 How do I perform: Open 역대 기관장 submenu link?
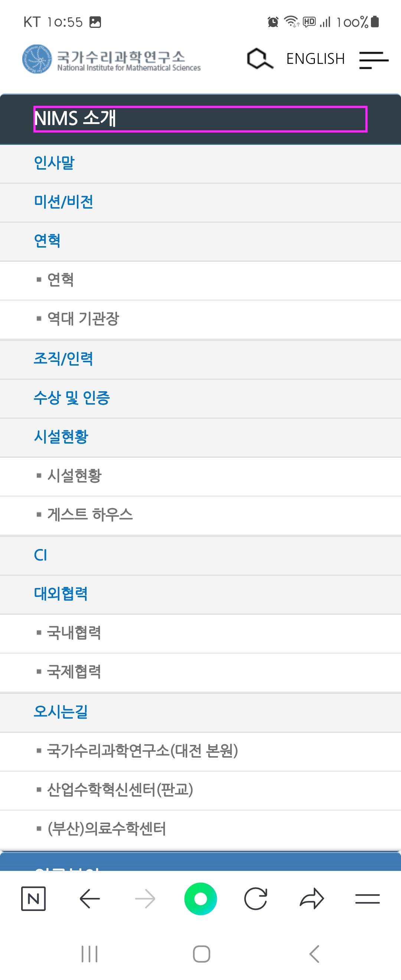pyautogui.click(x=200, y=319)
